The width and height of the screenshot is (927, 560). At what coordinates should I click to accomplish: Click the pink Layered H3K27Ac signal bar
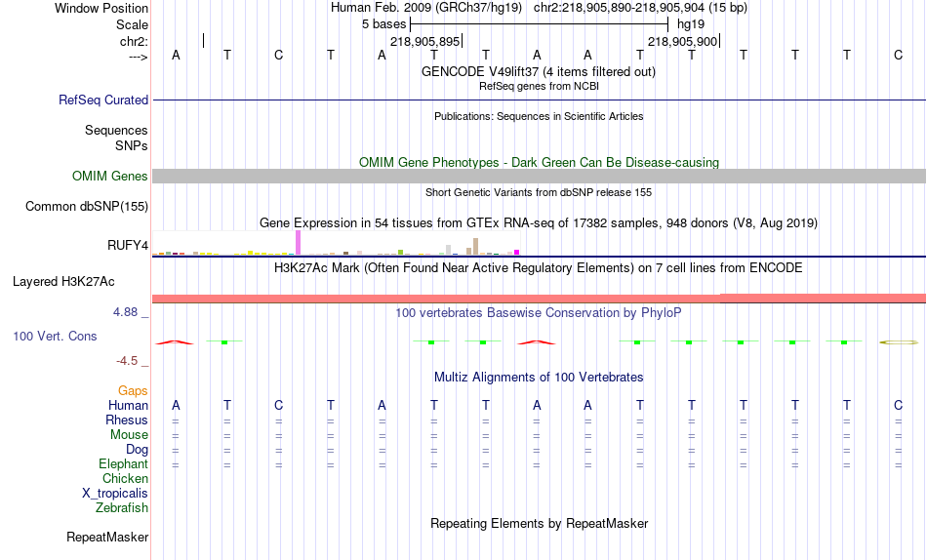click(539, 298)
